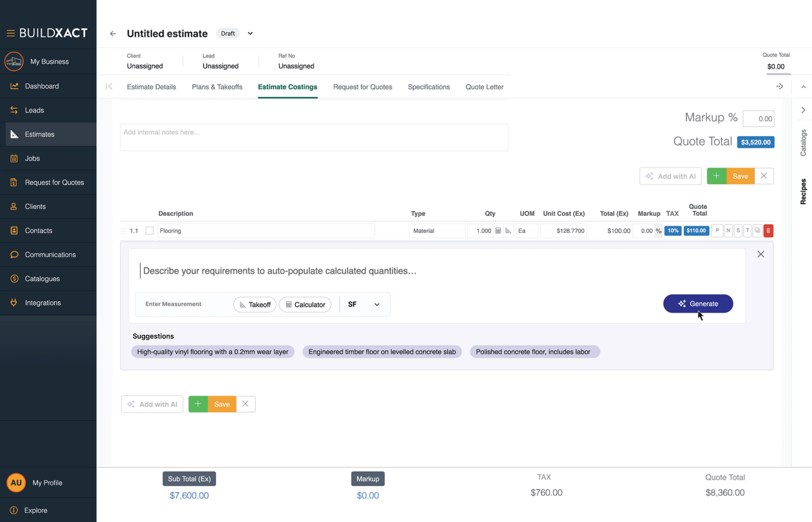Select suggestion 'Polished concrete floor, includes labor'
Screen dimensions: 812x522
534,352
